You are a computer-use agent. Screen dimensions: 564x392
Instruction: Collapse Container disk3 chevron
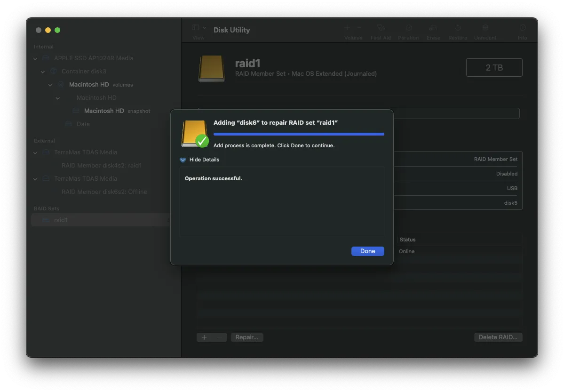(x=43, y=72)
